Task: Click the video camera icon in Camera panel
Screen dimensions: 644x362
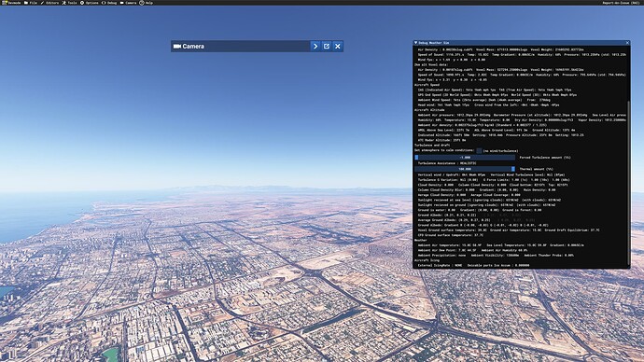Action: click(177, 47)
